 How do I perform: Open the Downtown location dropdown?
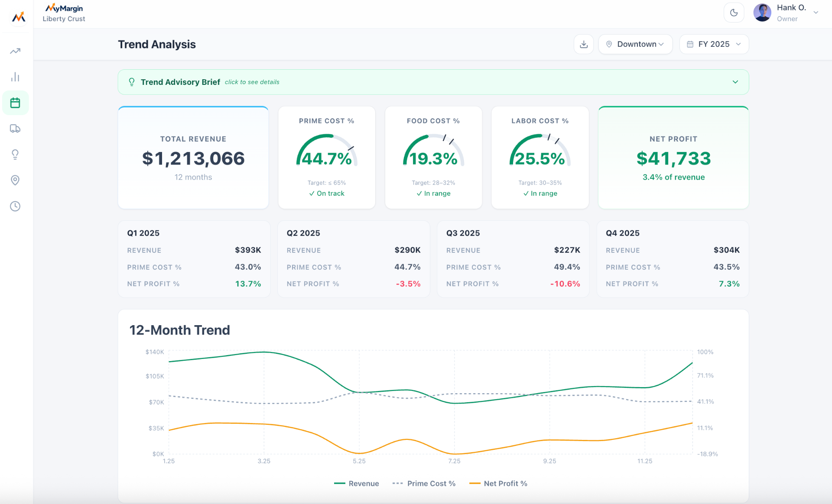click(x=635, y=44)
